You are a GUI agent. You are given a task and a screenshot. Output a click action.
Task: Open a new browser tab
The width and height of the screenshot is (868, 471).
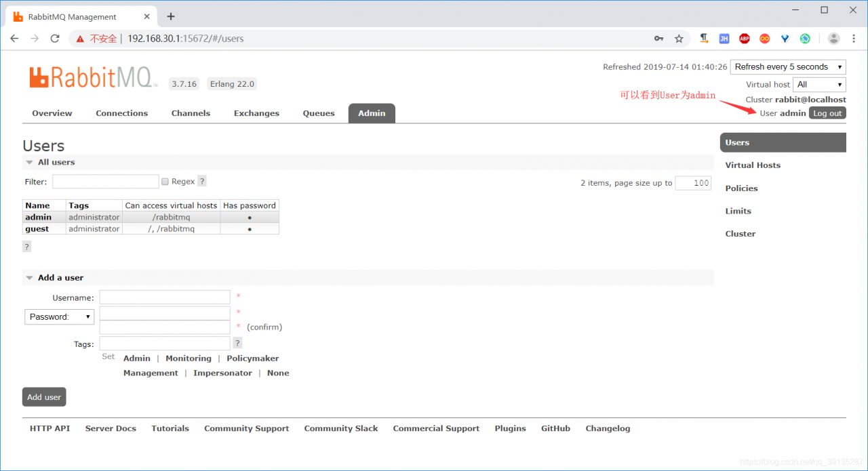[171, 16]
